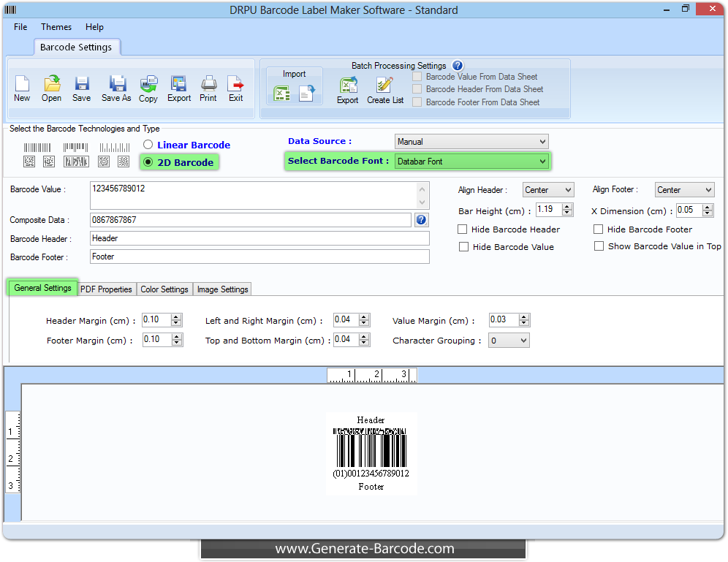Check Hide Barcode Footer
This screenshot has width=728, height=562.
599,229
